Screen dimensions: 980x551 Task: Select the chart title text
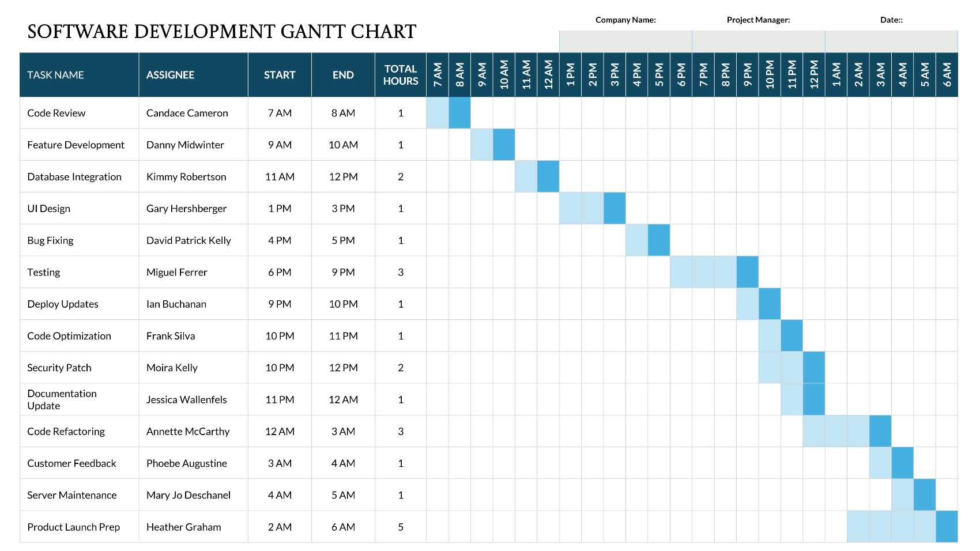click(x=221, y=32)
